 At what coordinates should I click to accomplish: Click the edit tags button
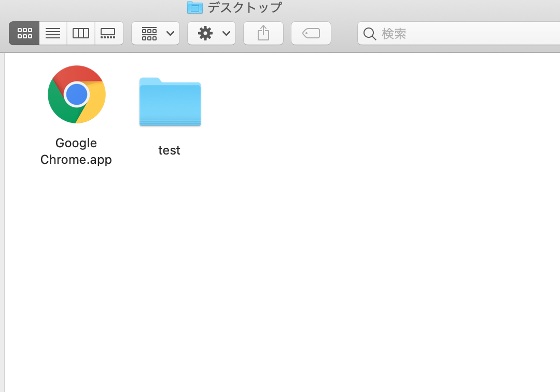tap(311, 33)
